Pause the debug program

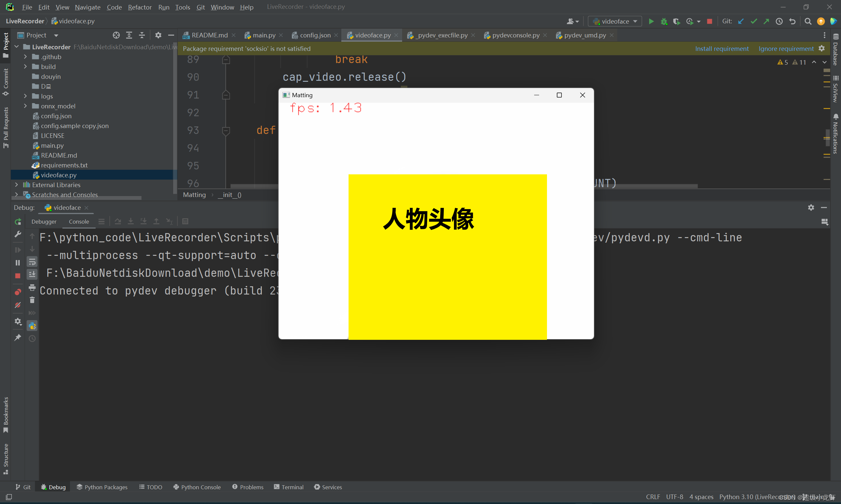(x=18, y=263)
